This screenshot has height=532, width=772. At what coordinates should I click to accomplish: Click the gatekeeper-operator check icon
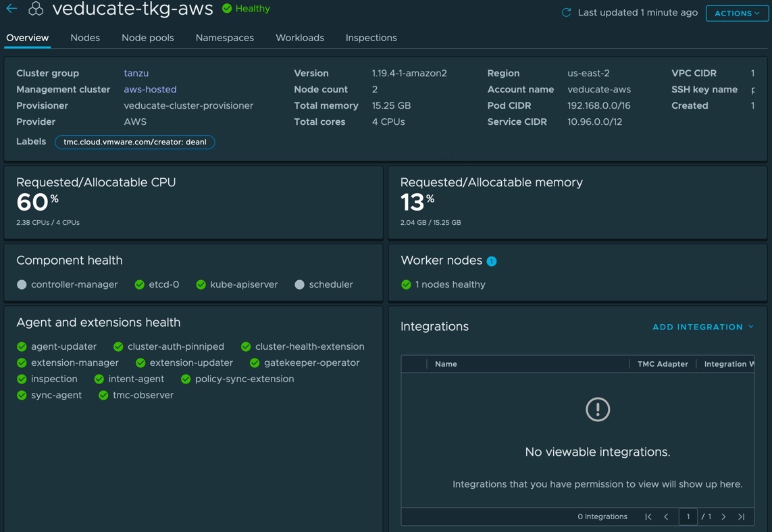pos(255,363)
